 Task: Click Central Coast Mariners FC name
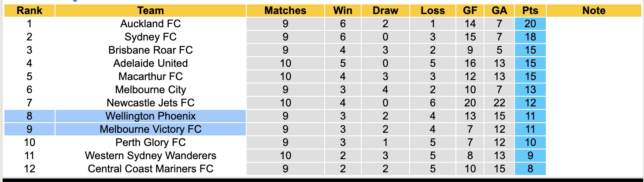(x=151, y=169)
